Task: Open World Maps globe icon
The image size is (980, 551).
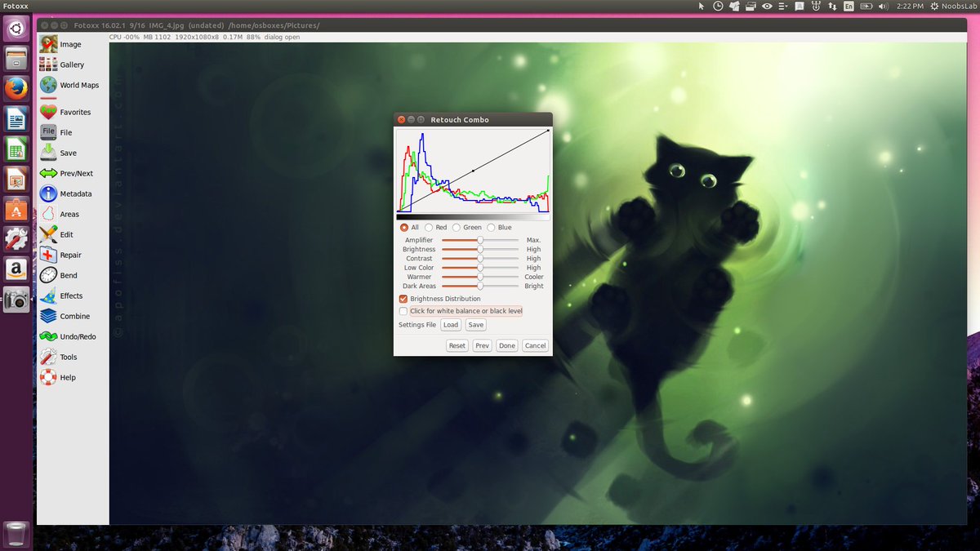Action: (x=48, y=85)
